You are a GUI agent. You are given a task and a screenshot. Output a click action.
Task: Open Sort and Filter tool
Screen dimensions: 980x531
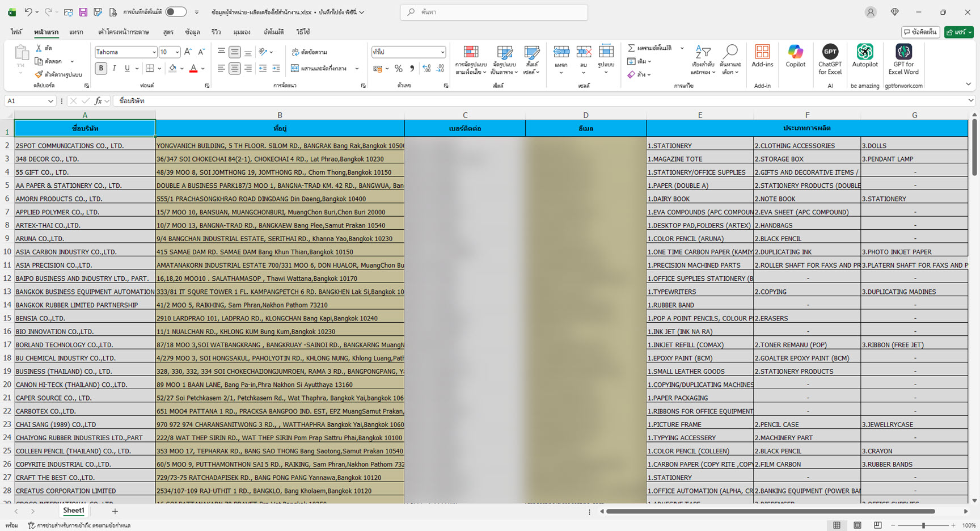click(703, 59)
